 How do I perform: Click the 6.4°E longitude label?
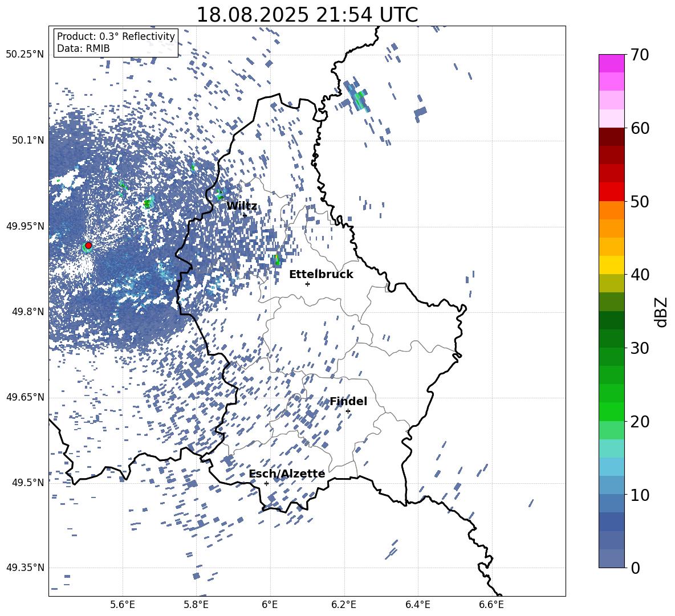417,605
